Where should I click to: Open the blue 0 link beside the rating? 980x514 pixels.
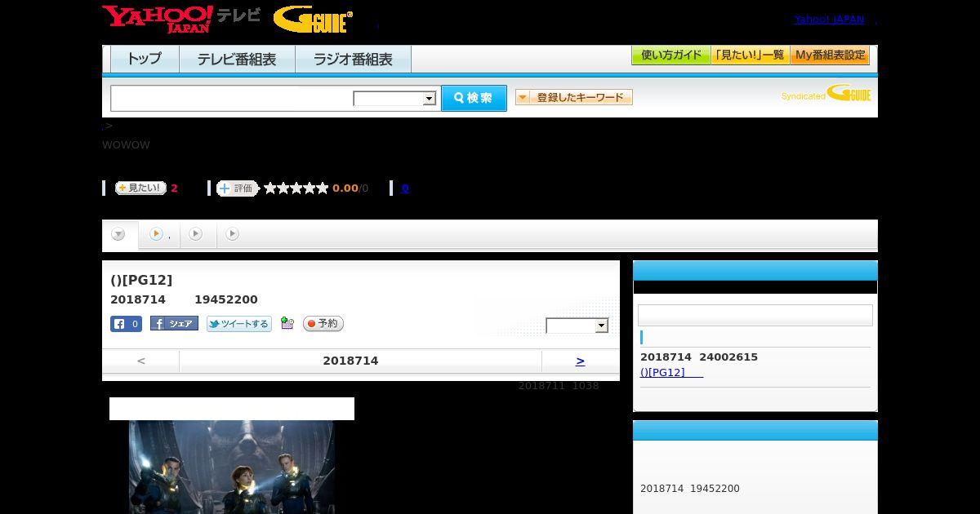[x=405, y=188]
